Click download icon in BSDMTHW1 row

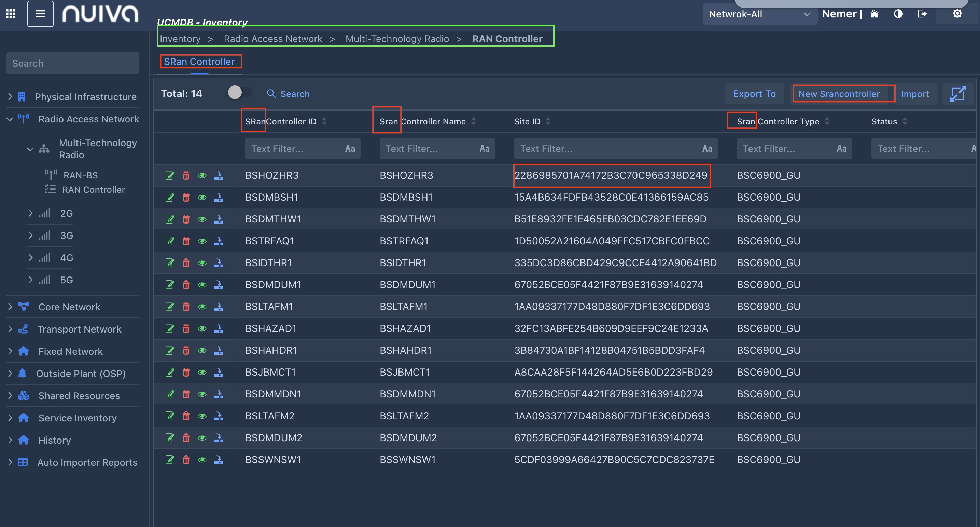point(218,219)
